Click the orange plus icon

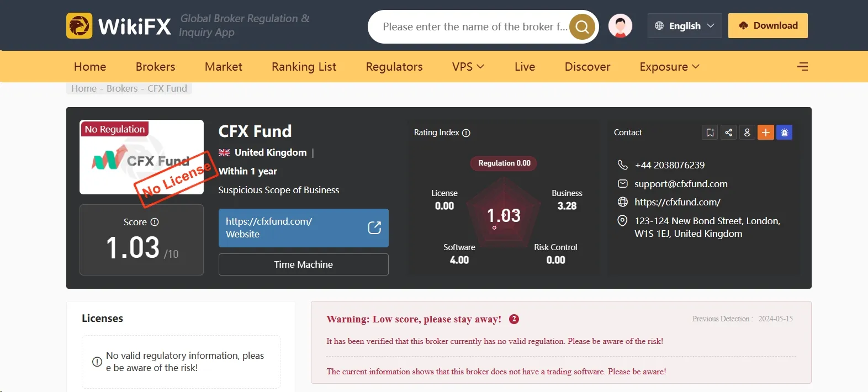point(766,133)
